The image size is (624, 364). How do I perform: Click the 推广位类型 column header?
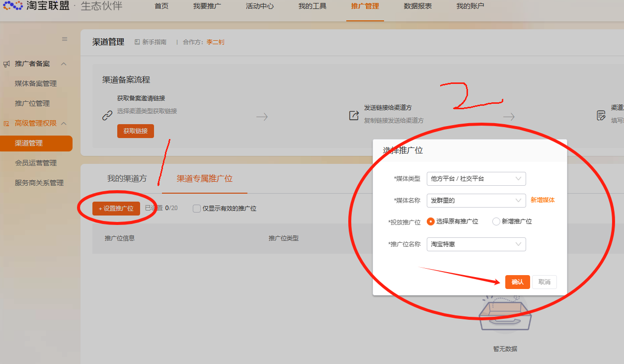[x=284, y=238]
